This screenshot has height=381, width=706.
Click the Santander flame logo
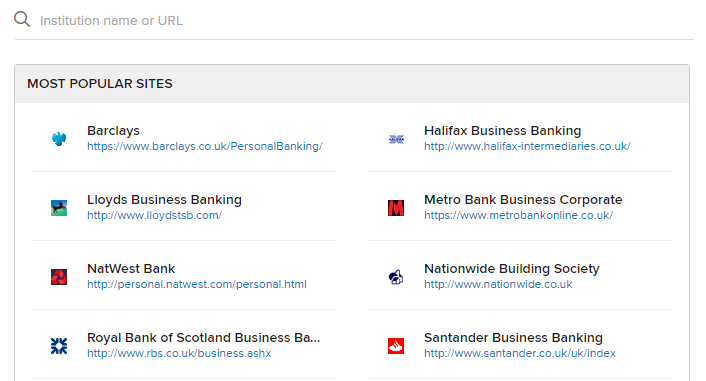point(396,345)
